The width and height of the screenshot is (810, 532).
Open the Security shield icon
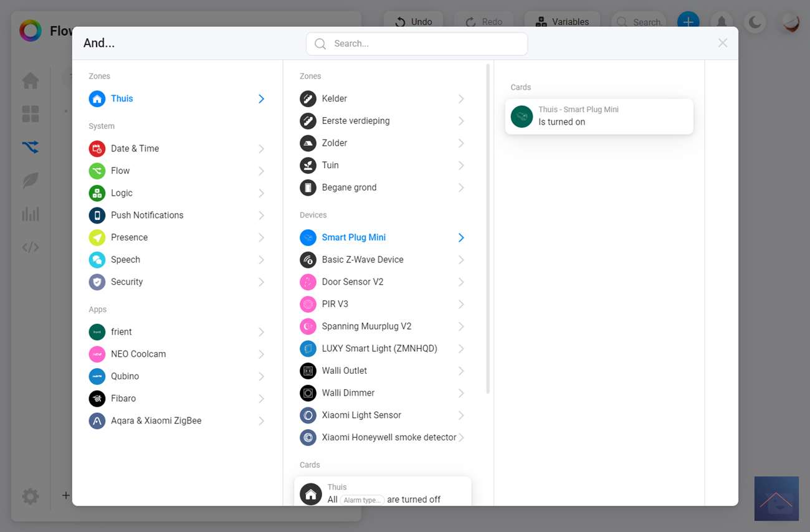[x=97, y=282]
